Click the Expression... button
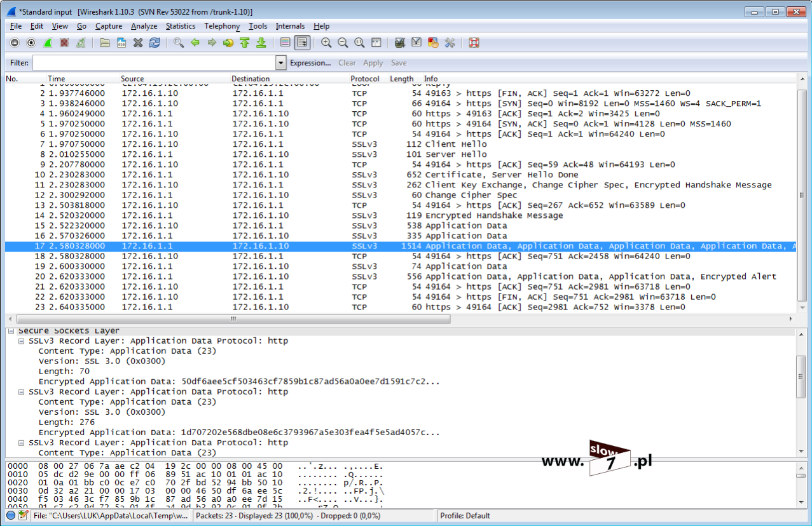The image size is (812, 526). tap(310, 63)
